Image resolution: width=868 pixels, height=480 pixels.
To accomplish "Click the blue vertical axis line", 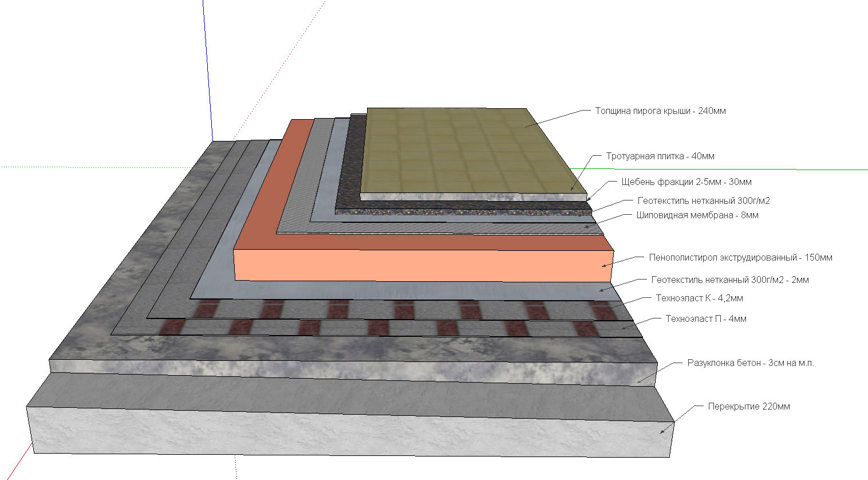I will pos(208,69).
